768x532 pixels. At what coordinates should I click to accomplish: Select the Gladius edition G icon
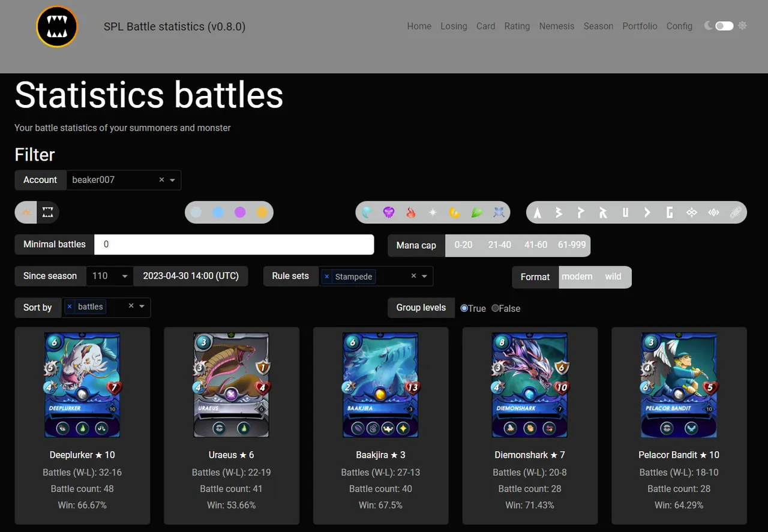669,212
